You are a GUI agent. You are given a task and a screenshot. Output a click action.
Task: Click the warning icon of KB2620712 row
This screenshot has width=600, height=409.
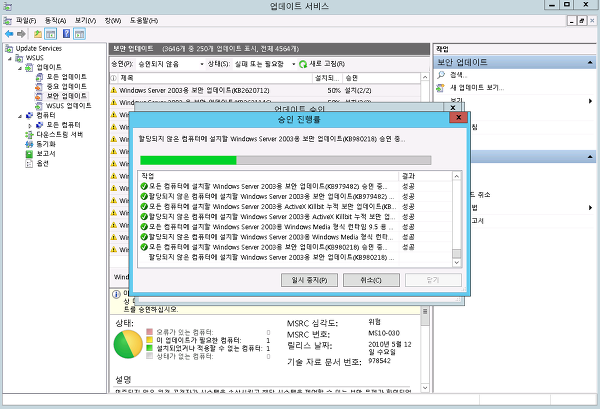tap(114, 91)
